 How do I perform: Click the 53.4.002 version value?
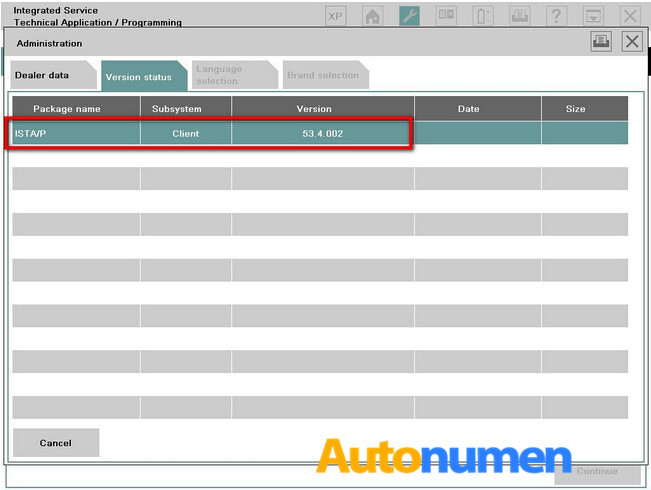pyautogui.click(x=323, y=134)
